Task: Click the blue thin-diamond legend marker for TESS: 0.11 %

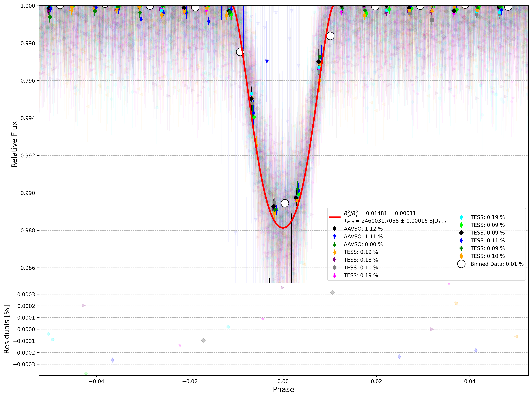Action: (461, 241)
